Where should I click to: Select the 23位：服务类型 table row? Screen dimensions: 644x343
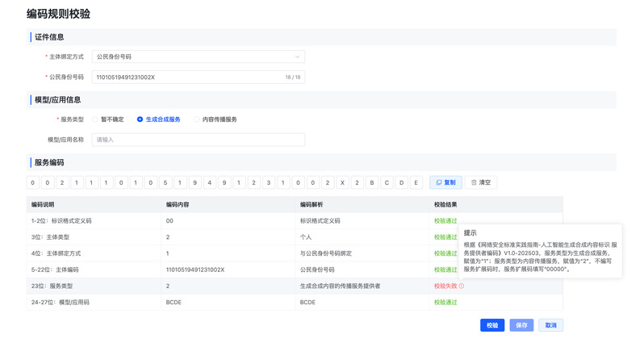242,286
